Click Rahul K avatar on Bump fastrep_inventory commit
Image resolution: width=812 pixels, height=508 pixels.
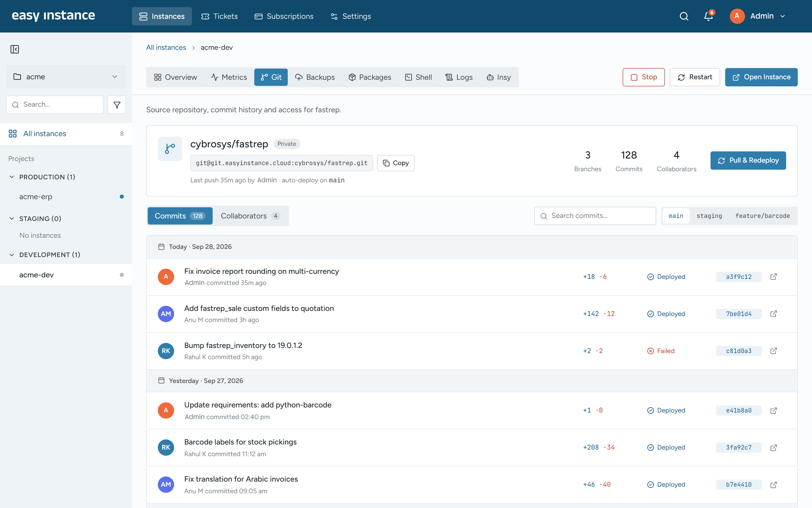point(166,351)
